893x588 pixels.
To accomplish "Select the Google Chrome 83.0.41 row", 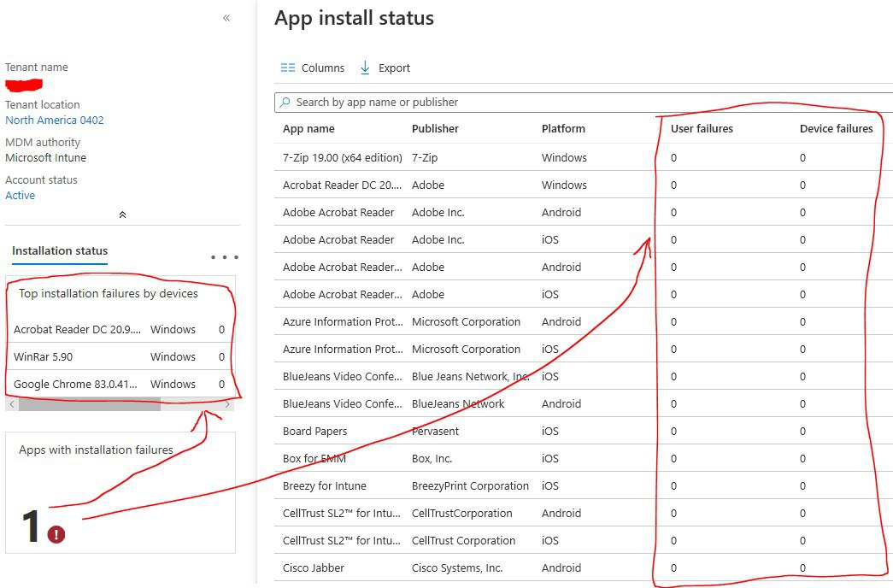I will point(120,384).
